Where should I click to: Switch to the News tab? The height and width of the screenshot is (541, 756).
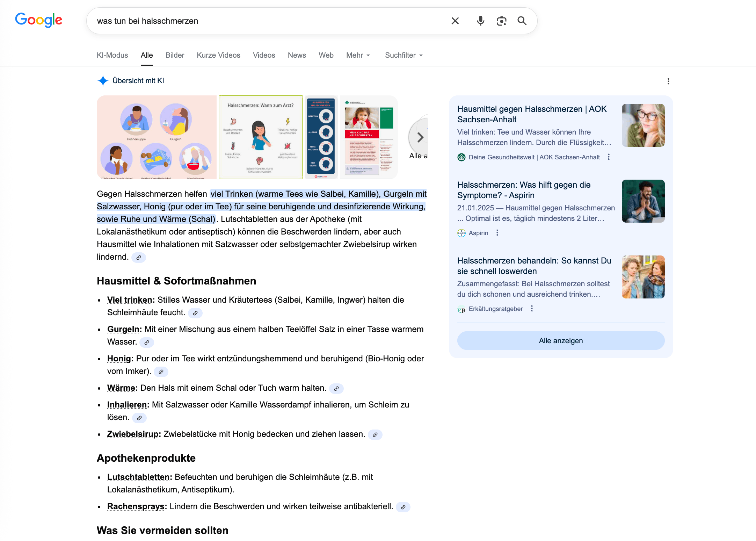[x=297, y=55]
